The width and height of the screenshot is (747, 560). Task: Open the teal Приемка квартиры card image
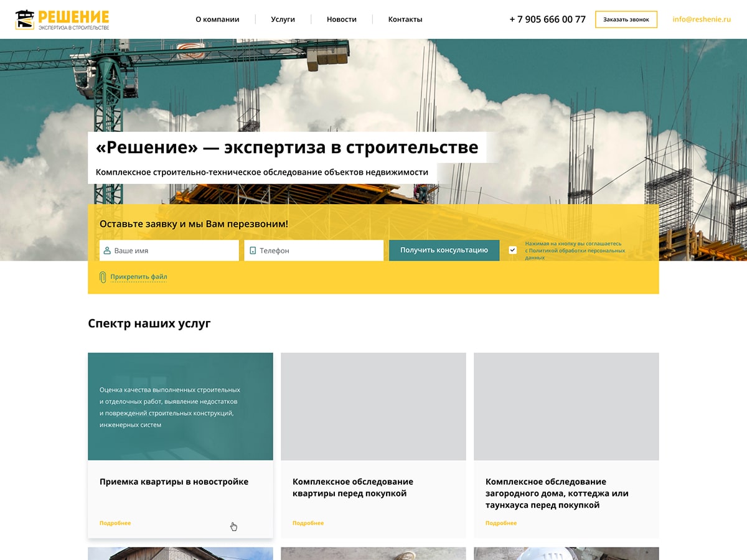[x=181, y=406]
